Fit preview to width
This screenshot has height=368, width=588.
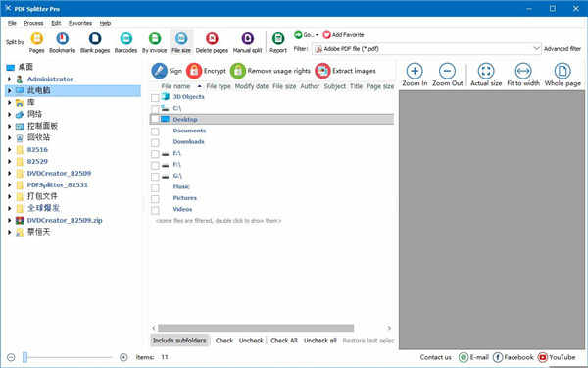pos(523,71)
